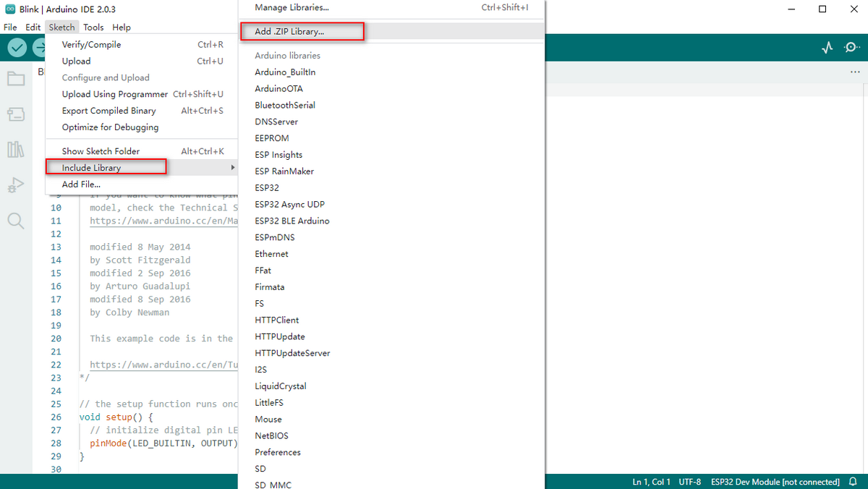The width and height of the screenshot is (868, 489).
Task: Include the Ethernet library
Action: coord(391,254)
